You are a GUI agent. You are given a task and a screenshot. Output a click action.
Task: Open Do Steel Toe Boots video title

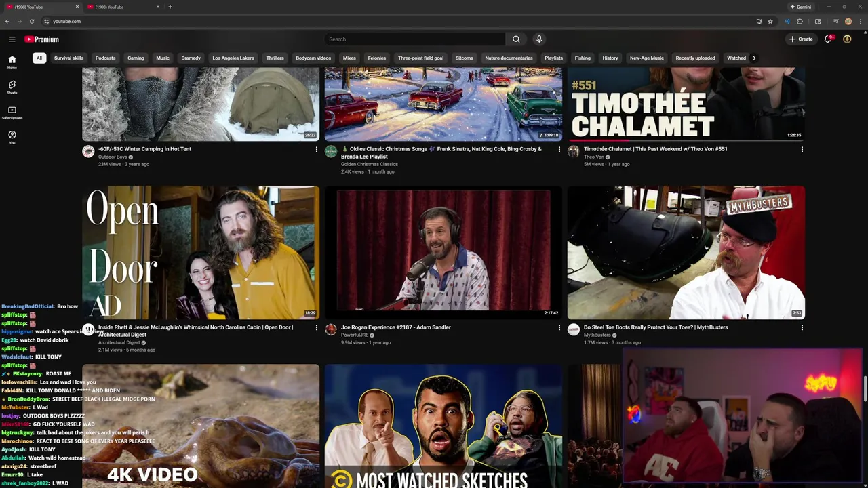point(656,327)
